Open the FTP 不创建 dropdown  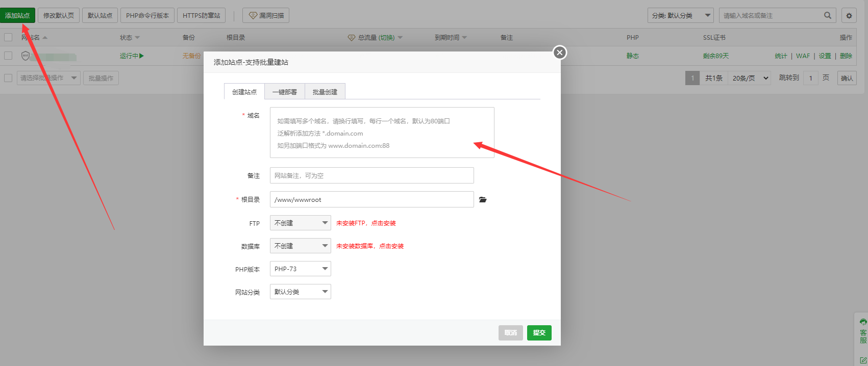pos(301,223)
